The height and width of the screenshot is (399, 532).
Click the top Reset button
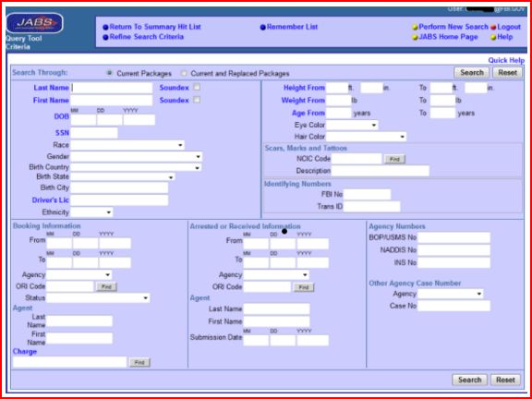tap(508, 73)
